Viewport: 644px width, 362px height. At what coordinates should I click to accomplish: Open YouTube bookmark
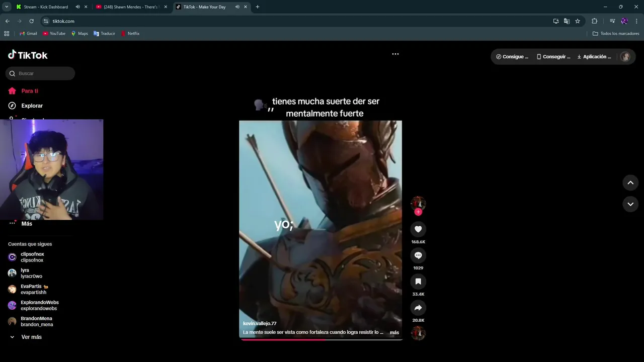click(x=54, y=34)
